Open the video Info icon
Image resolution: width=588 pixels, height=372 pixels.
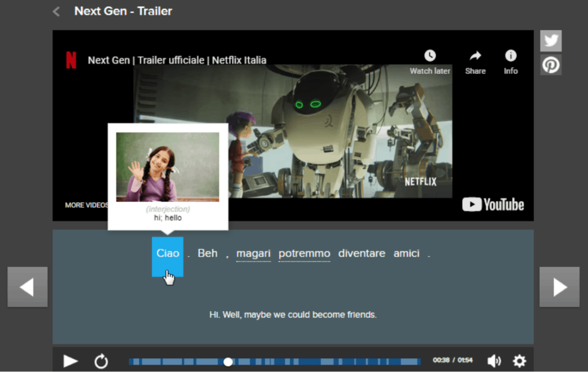point(510,56)
